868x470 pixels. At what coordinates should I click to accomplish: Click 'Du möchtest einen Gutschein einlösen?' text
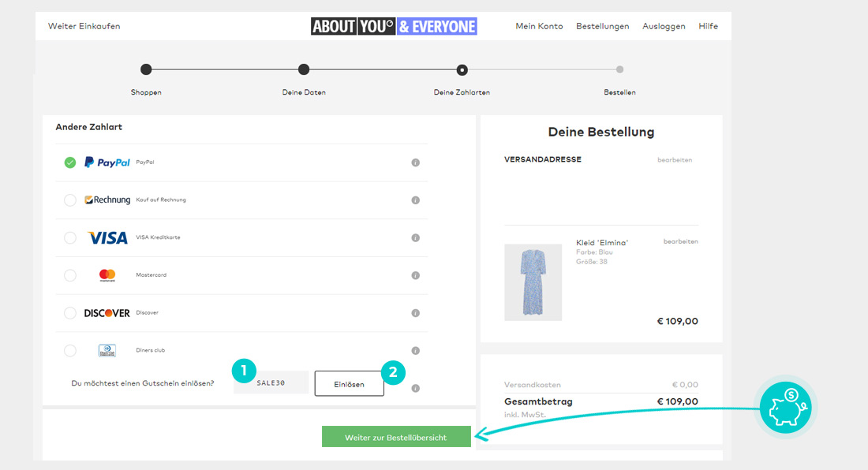pyautogui.click(x=142, y=383)
